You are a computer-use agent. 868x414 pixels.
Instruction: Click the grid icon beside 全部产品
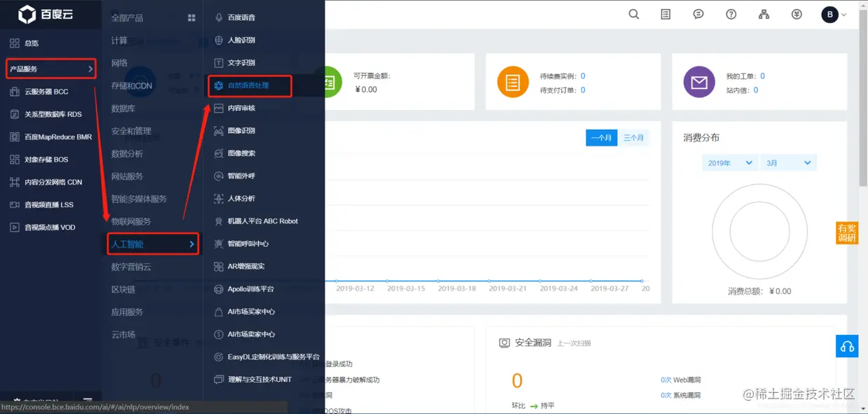pos(192,18)
